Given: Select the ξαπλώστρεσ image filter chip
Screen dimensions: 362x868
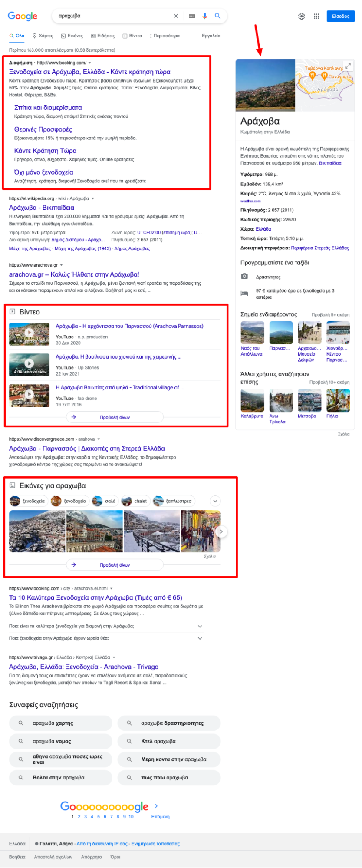Looking at the screenshot, I should tap(173, 501).
